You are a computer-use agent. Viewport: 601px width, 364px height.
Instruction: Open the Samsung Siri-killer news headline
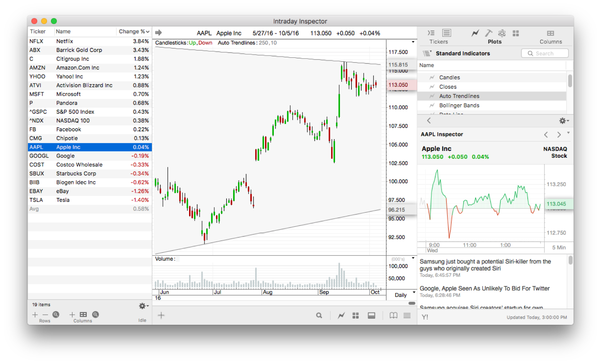[x=486, y=265]
